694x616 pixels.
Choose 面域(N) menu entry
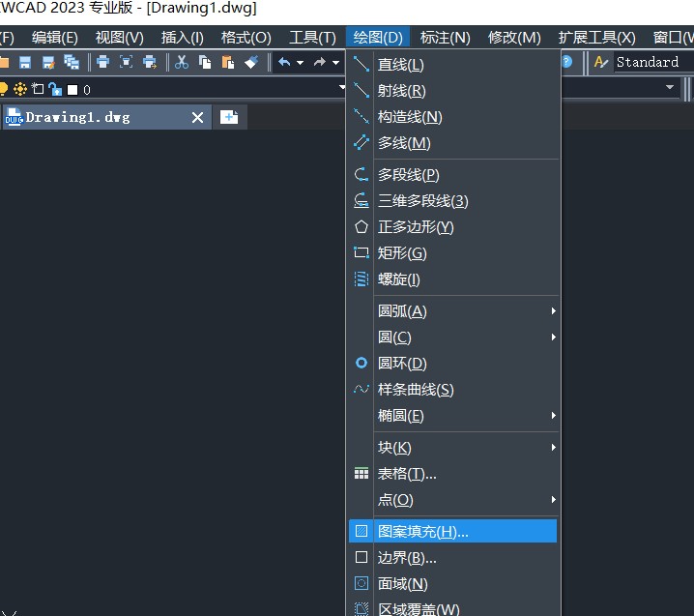coord(452,584)
